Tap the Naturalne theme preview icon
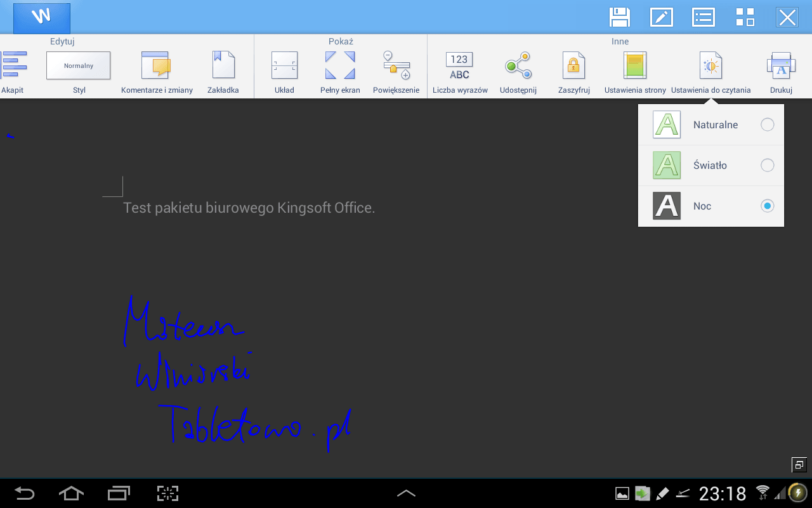Viewport: 812px width, 508px height. click(667, 124)
